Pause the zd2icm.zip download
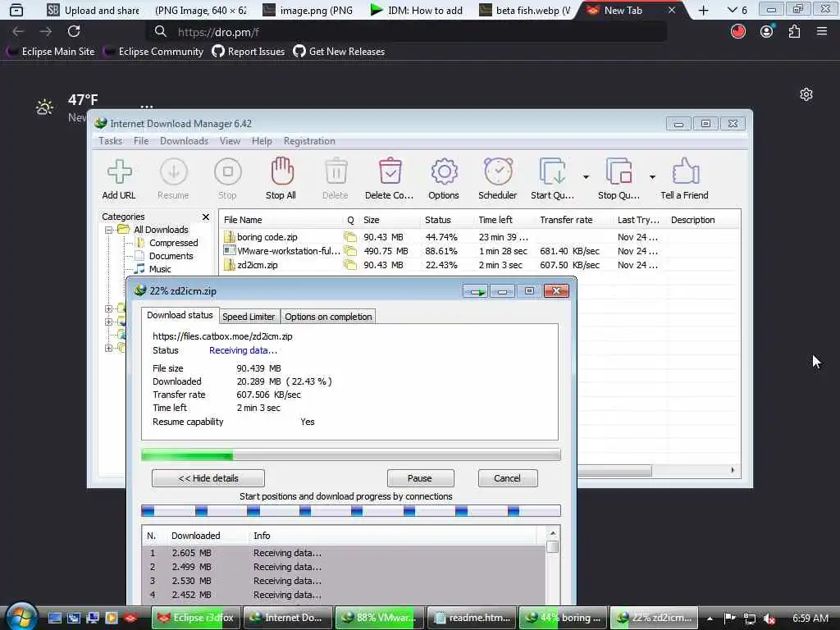Image resolution: width=840 pixels, height=630 pixels. [420, 478]
